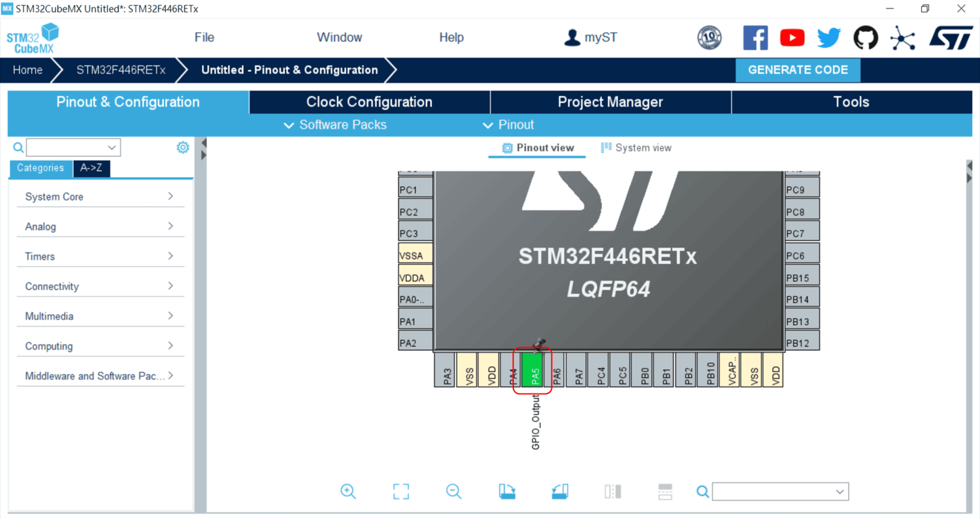Collapse the left panel with arrow
This screenshot has height=519, width=980.
[x=204, y=142]
